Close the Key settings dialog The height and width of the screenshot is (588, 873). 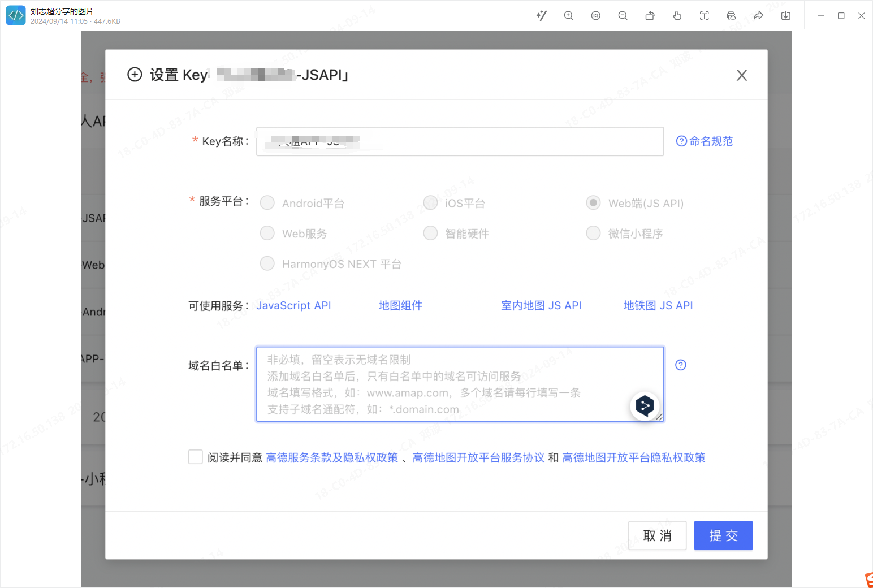pos(742,75)
